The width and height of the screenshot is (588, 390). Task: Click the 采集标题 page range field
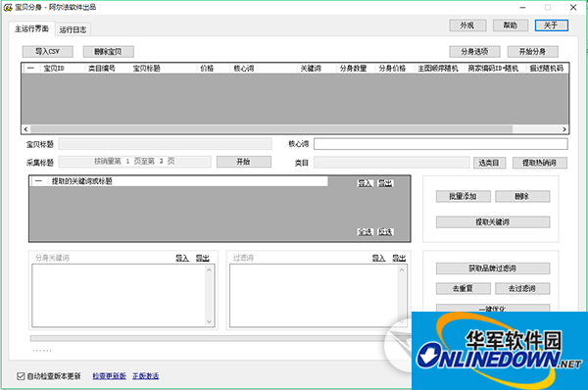135,162
